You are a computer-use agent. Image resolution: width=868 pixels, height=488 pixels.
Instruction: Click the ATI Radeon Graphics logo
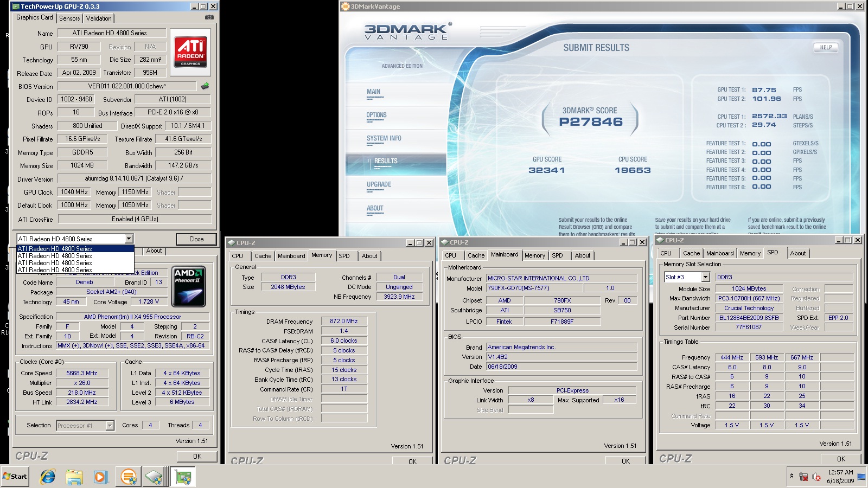(x=190, y=52)
